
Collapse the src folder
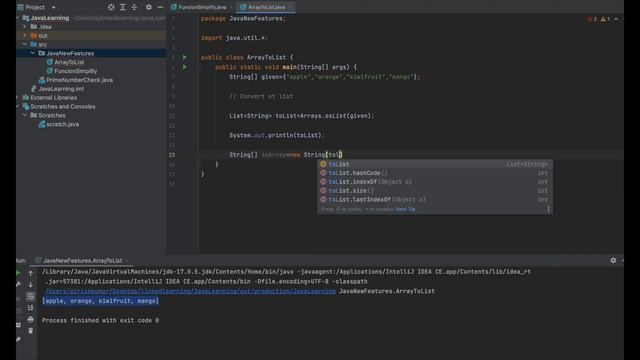point(24,44)
